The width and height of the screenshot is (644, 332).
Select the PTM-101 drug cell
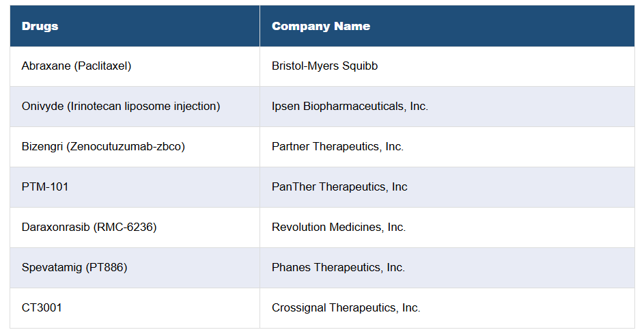(x=45, y=187)
